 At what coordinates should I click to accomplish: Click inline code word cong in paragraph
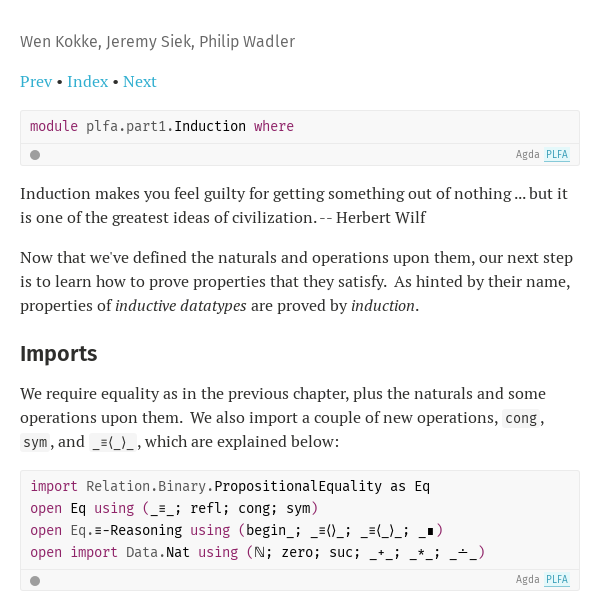[521, 419]
